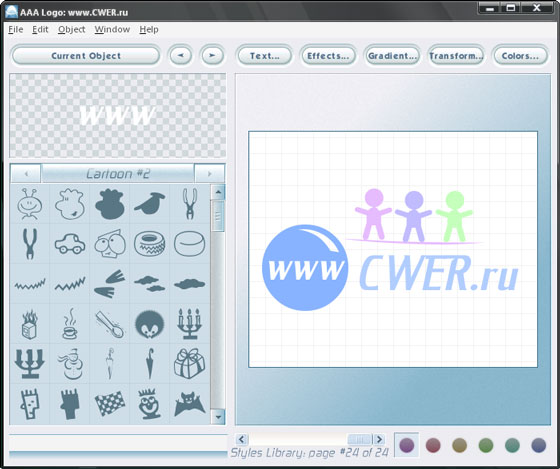
Task: Choose the three-candle candelabra shape
Action: click(x=189, y=324)
